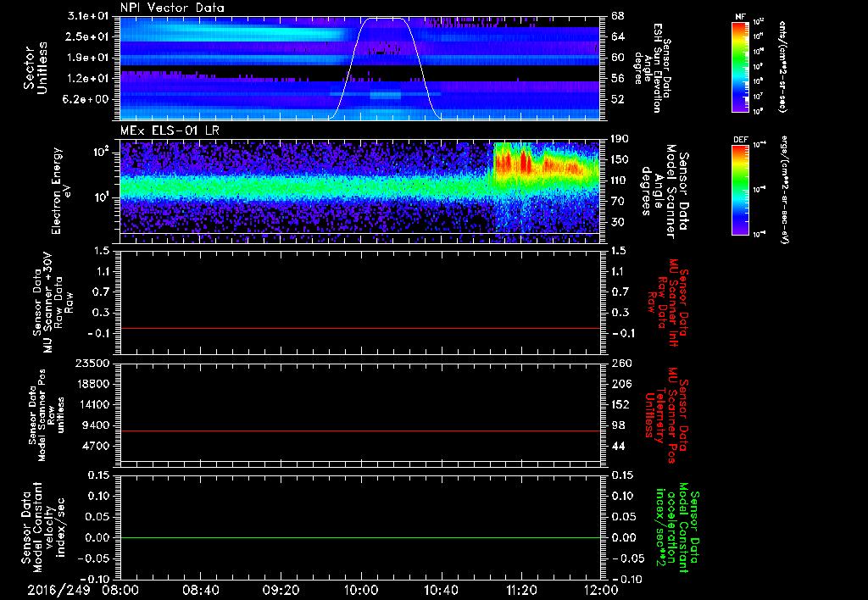Click the DEF color bar
This screenshot has height=600, width=868.
740,191
